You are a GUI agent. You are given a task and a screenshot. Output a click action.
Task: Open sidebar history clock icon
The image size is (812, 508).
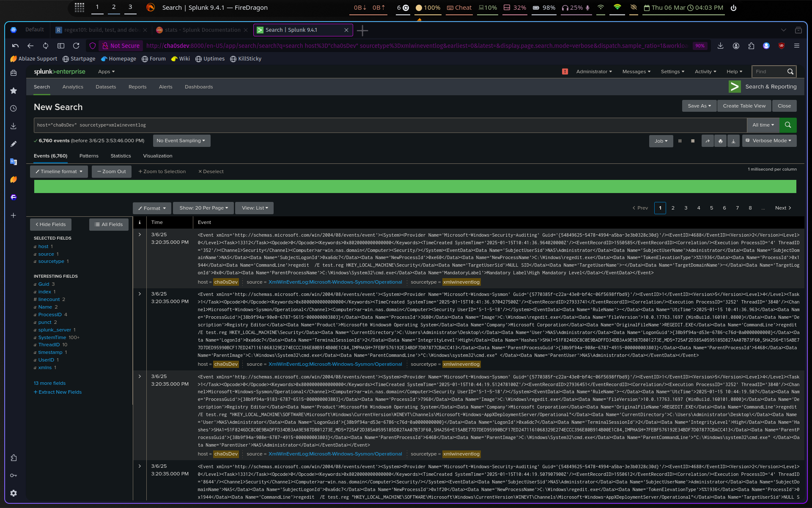point(14,108)
